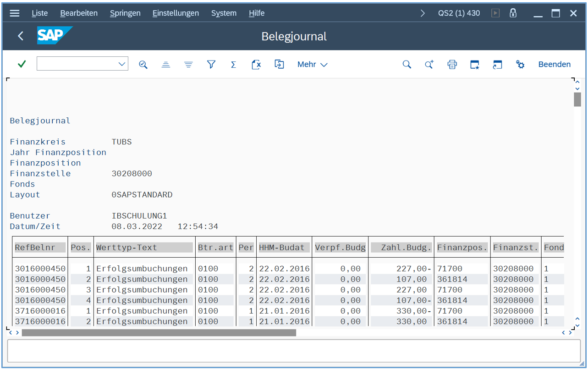Viewport: 588px width, 369px height.
Task: Apply a filter with funnel icon
Action: click(211, 65)
